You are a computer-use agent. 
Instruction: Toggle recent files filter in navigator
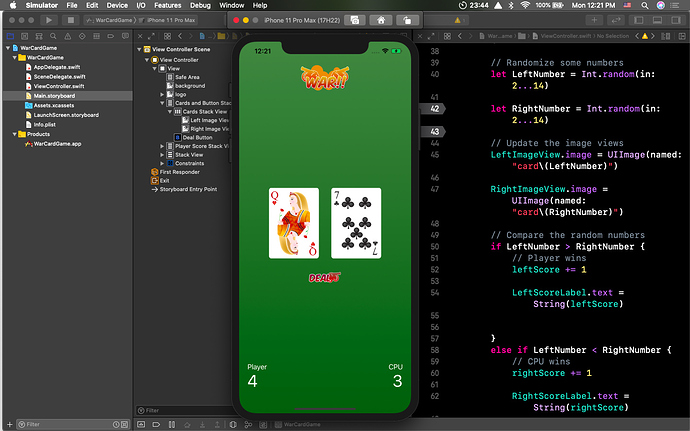116,424
